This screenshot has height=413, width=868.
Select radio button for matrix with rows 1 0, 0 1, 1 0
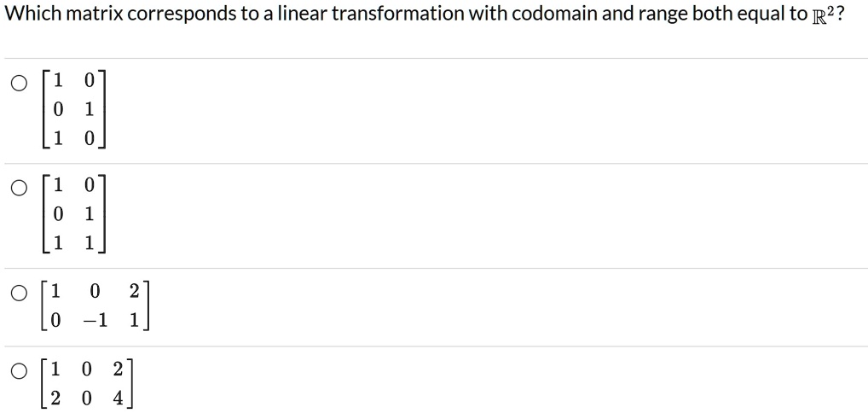[x=20, y=84]
